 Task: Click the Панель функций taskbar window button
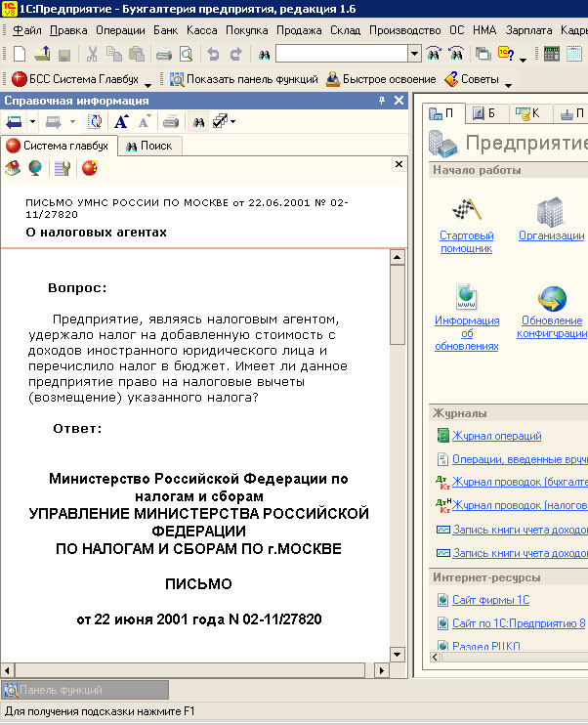pyautogui.click(x=85, y=690)
